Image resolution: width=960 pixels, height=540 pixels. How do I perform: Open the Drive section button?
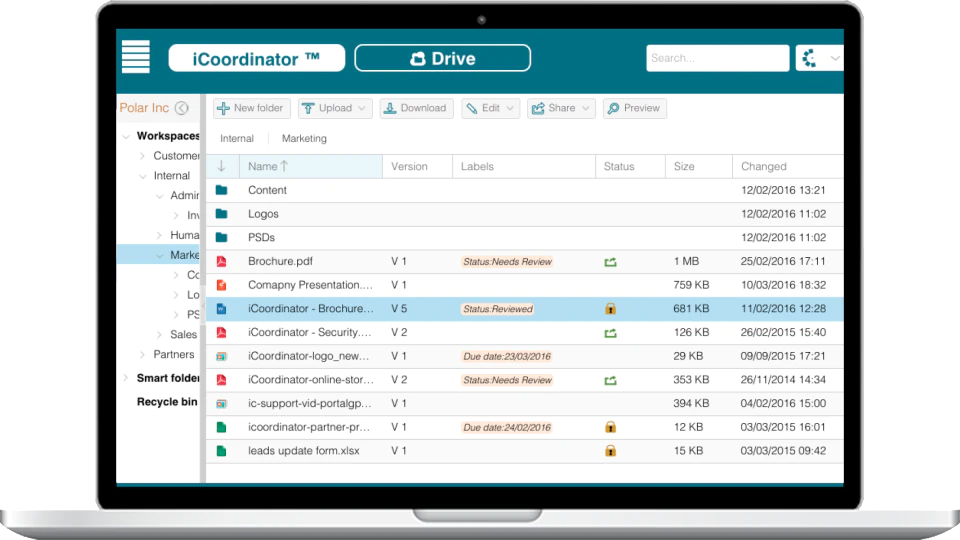(x=443, y=58)
